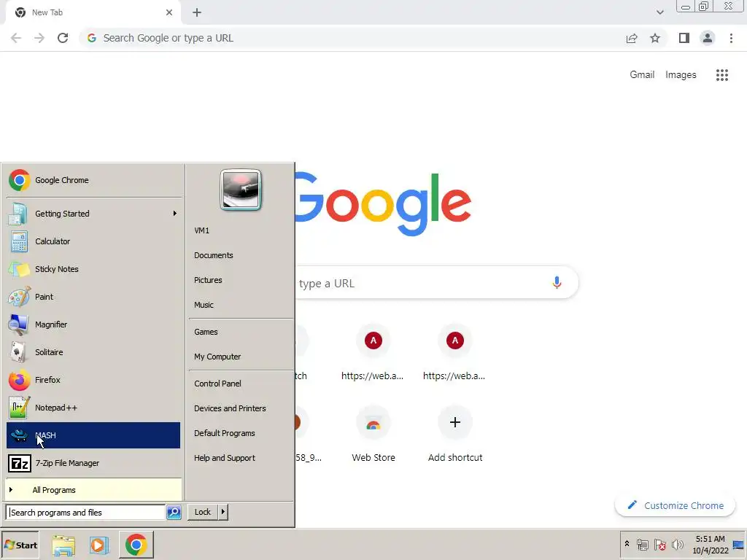Click Action Center flag tray icon
This screenshot has width=747, height=560.
pos(659,544)
